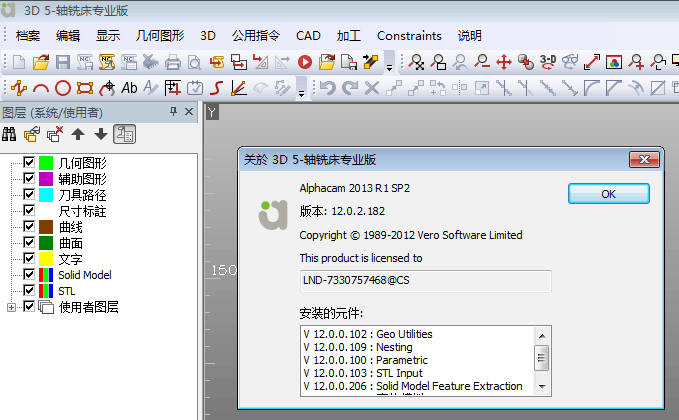Open the file toolbar overflow dropdown
The height and width of the screenshot is (420, 679).
click(389, 62)
